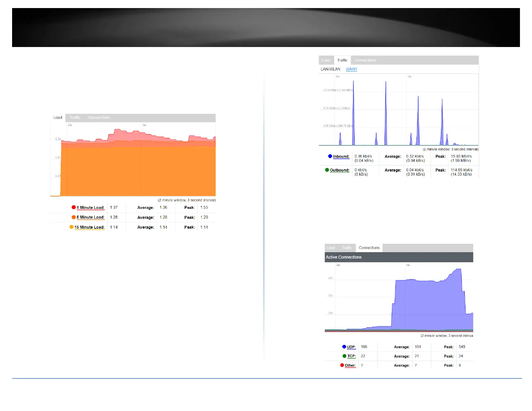The image size is (532, 411).
Task: Click the 15 Minute Load label
Action: point(90,227)
